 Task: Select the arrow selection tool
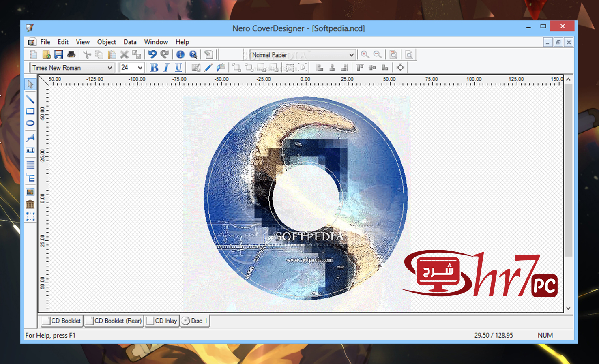coord(30,84)
